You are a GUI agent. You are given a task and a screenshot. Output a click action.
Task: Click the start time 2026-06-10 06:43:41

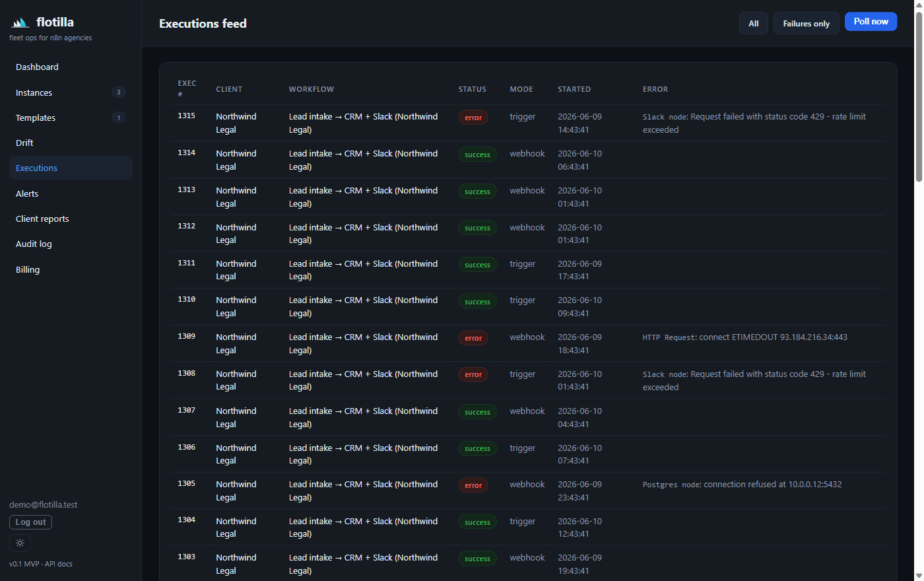[579, 160]
